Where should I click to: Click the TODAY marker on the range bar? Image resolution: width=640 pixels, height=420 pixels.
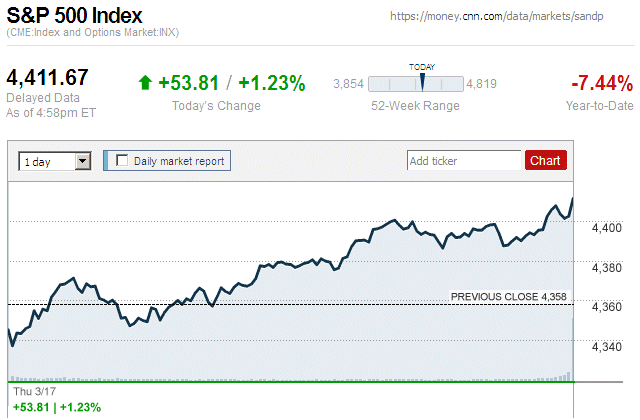coord(422,82)
